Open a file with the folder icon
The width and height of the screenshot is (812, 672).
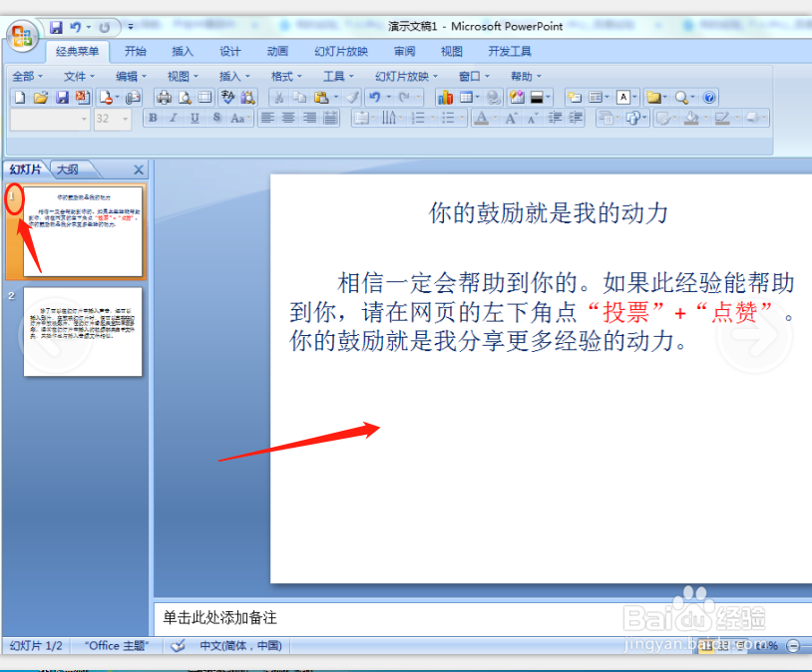tap(41, 98)
